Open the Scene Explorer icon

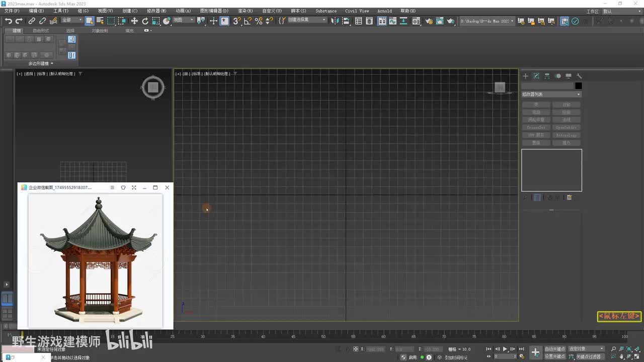tap(359, 21)
